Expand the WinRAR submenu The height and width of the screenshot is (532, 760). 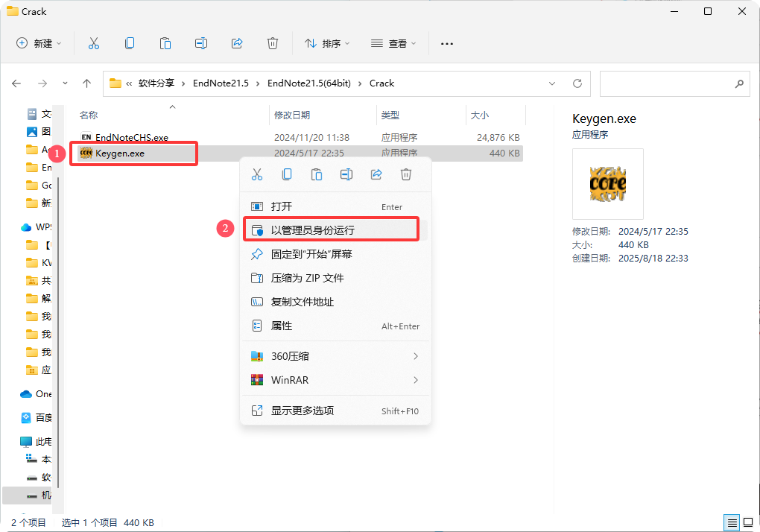[x=335, y=380]
